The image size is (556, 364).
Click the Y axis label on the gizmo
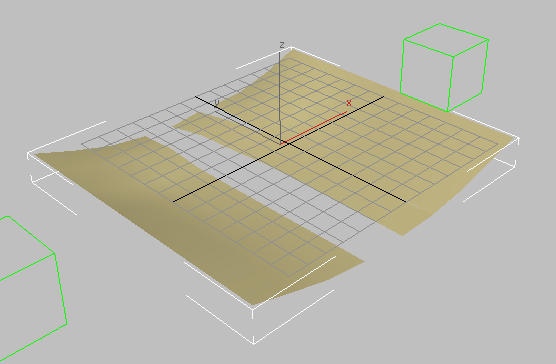(x=217, y=102)
